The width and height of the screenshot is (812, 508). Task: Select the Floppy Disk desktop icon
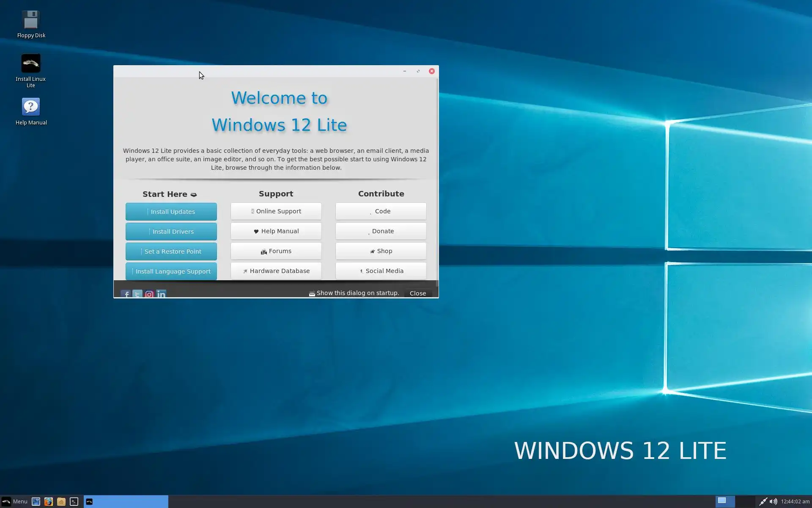[x=31, y=20]
